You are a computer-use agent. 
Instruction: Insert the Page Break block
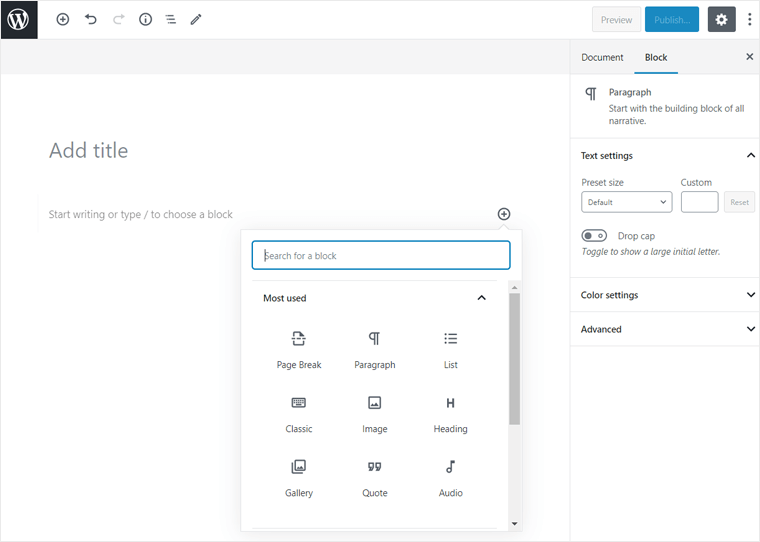pos(299,350)
